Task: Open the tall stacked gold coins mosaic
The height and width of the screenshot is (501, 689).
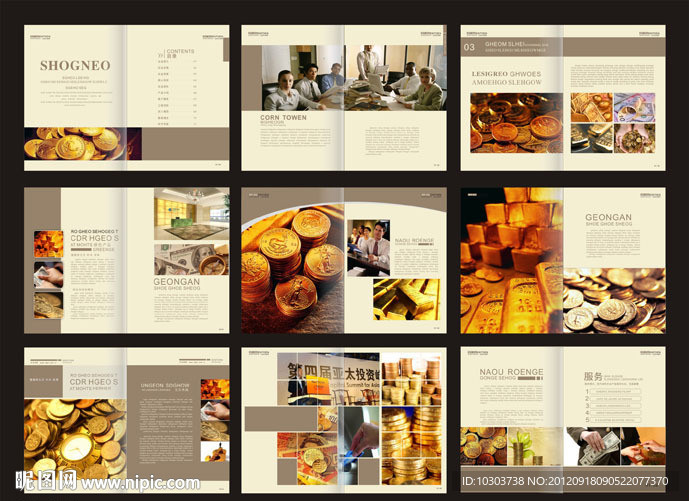Action: [x=411, y=421]
